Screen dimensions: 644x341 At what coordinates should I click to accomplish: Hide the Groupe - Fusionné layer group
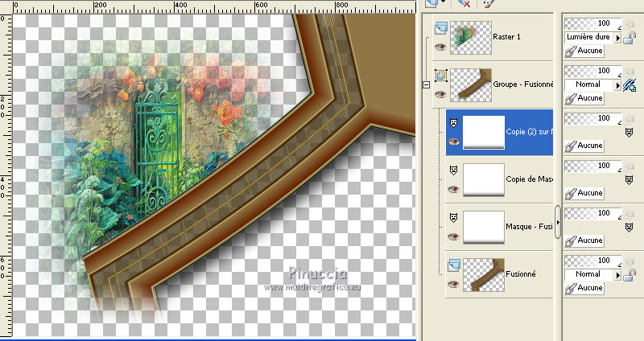pos(440,94)
